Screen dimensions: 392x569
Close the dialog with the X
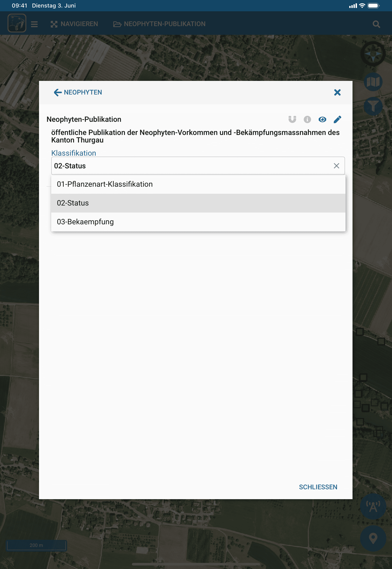[x=337, y=92]
